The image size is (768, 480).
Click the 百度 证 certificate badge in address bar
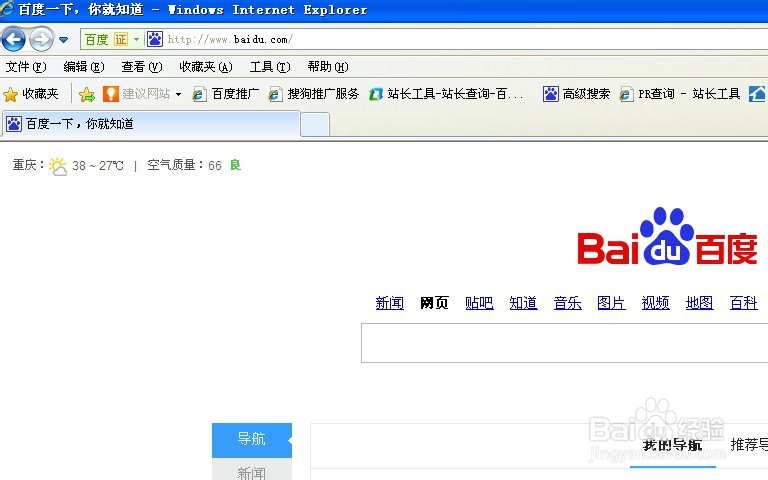click(x=106, y=39)
